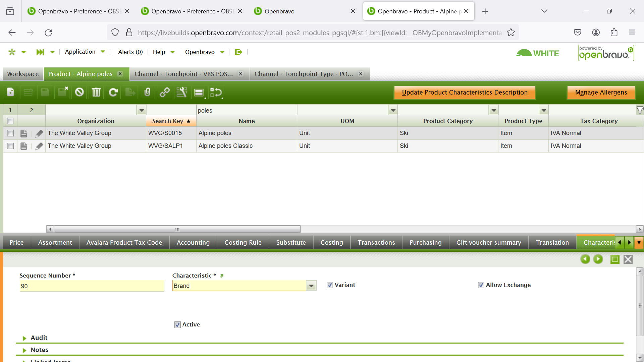
Task: Click the Manage Allergens button
Action: tap(601, 93)
